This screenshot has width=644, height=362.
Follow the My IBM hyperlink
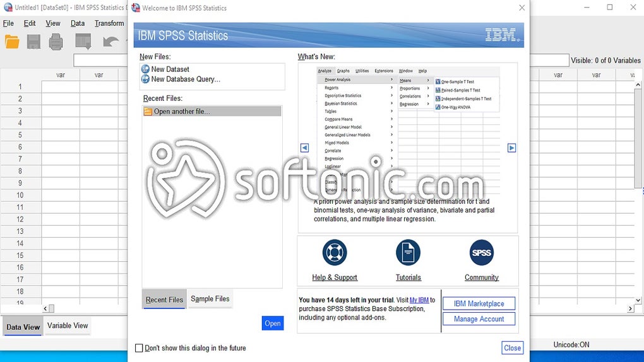419,300
